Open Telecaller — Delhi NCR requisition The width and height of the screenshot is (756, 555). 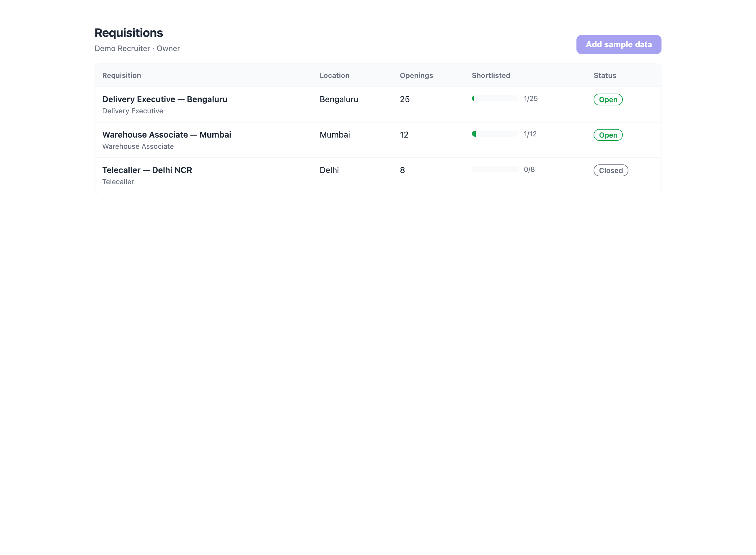[x=147, y=170]
